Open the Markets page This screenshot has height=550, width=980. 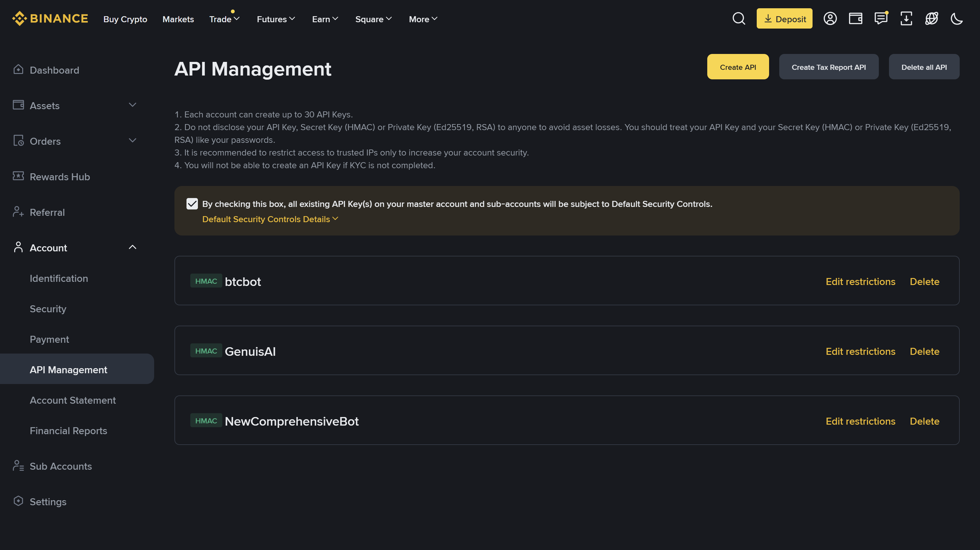tap(178, 19)
